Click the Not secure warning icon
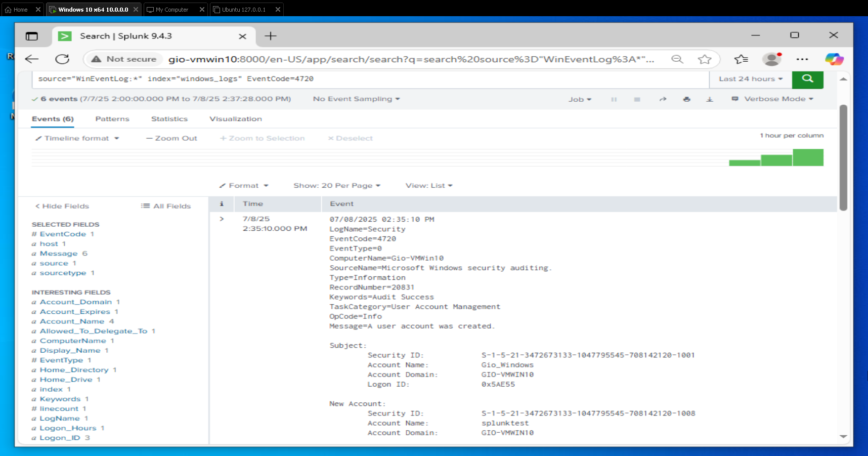868x456 pixels. (x=96, y=59)
